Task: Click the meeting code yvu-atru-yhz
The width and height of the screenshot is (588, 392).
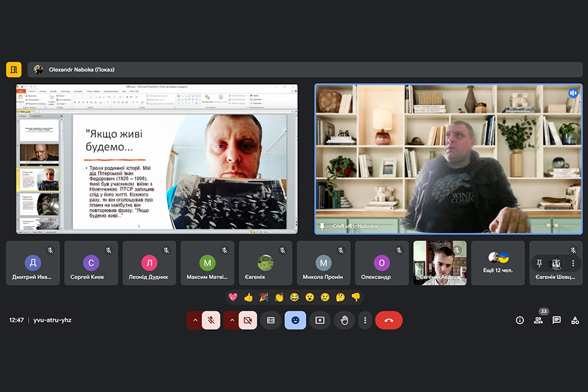Action: tap(52, 320)
